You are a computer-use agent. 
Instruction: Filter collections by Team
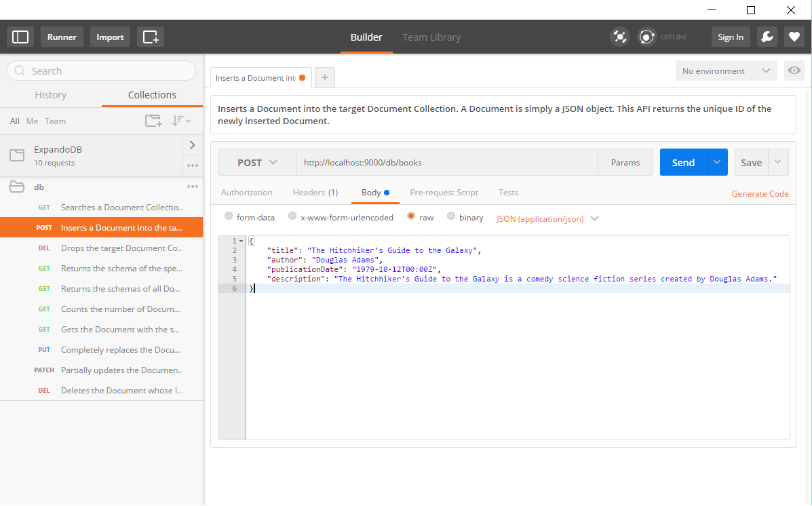click(56, 121)
